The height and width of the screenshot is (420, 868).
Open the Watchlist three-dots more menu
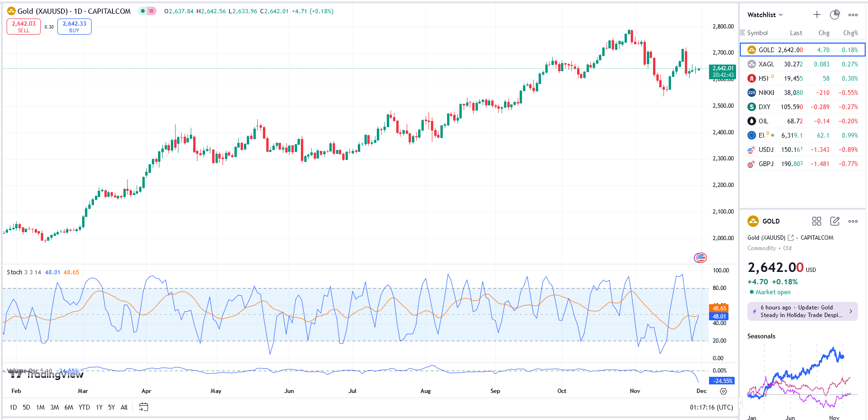(x=853, y=15)
